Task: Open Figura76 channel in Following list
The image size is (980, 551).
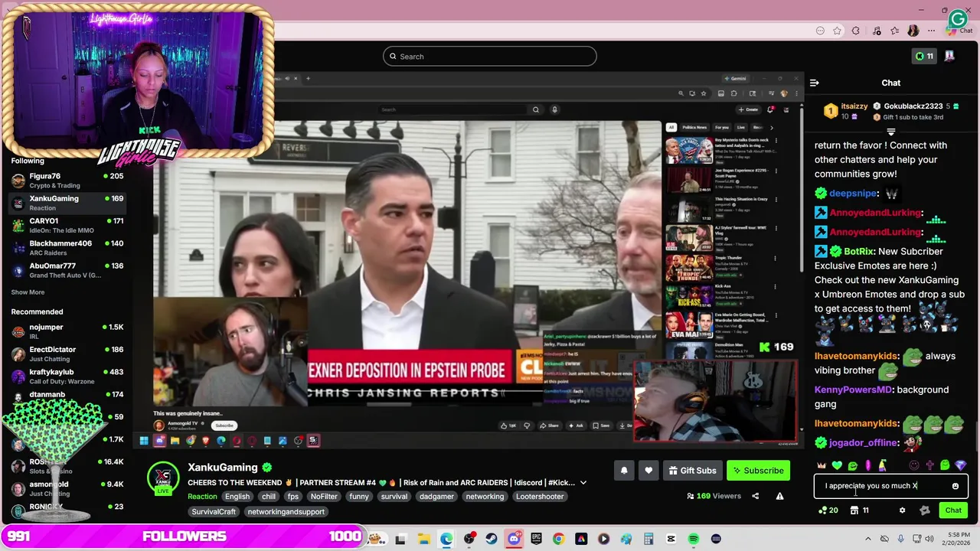Action: [x=67, y=181]
